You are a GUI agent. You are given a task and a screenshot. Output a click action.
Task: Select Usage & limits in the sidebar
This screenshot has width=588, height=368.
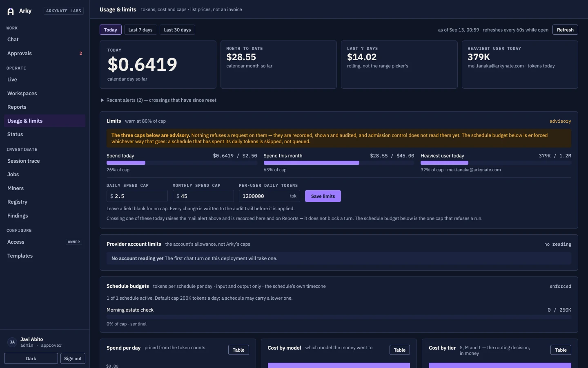click(x=45, y=121)
